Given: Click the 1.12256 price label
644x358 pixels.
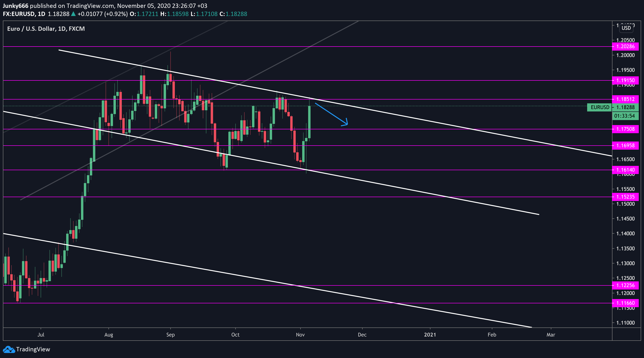Looking at the screenshot, I should (626, 285).
